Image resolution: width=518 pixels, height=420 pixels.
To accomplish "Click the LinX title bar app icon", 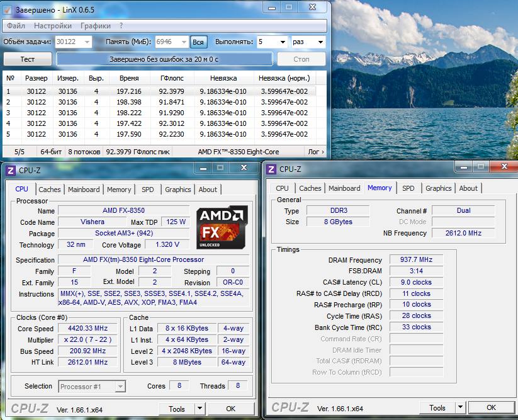I will [x=7, y=10].
